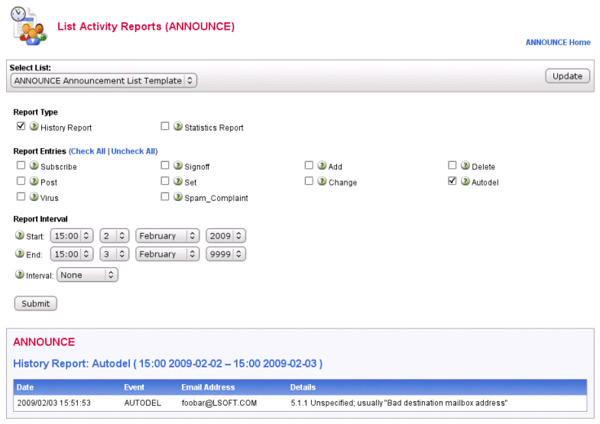Viewport: 600px width, 424px height.
Task: Click the help icon beside Start label
Action: coord(19,236)
